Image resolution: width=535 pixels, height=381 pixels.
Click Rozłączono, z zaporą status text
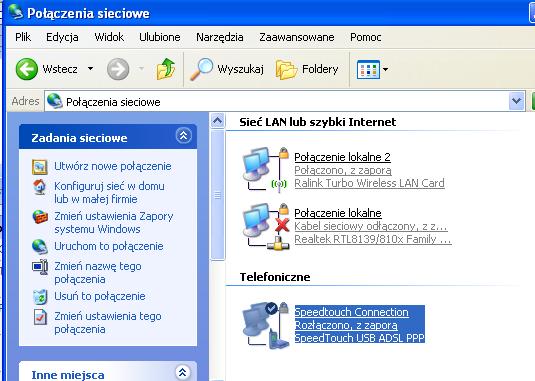pos(346,325)
